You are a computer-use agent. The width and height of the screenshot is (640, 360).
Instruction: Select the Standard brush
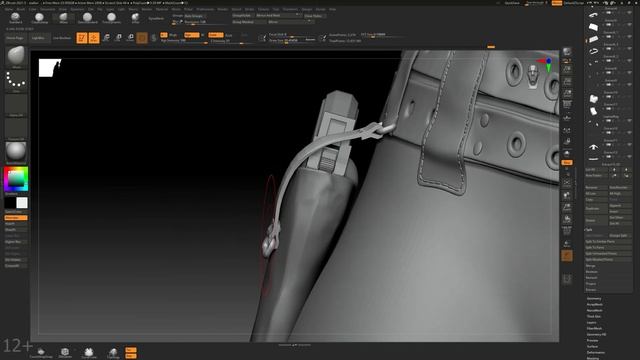pyautogui.click(x=16, y=18)
